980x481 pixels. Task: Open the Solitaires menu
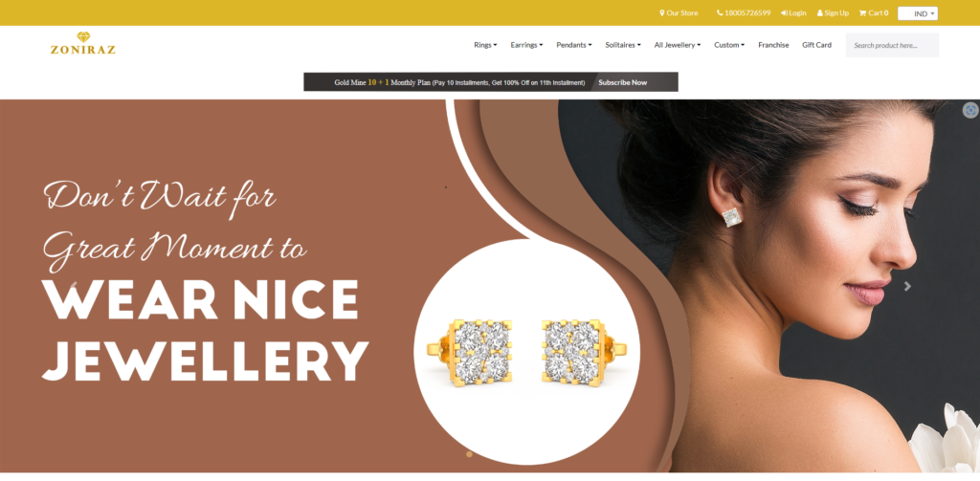coord(622,45)
